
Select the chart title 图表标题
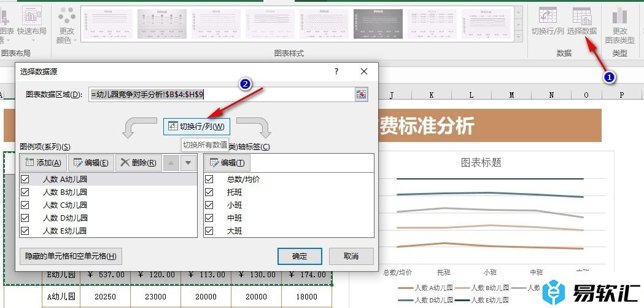coord(481,162)
